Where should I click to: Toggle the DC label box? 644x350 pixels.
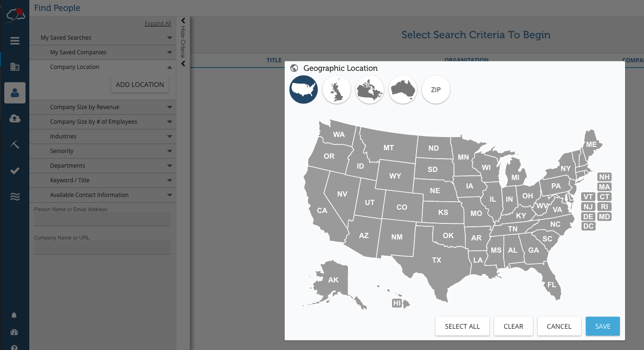pyautogui.click(x=588, y=226)
